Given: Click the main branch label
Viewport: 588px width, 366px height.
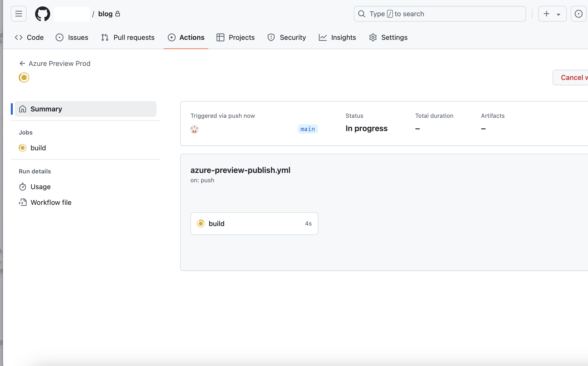Looking at the screenshot, I should (308, 129).
